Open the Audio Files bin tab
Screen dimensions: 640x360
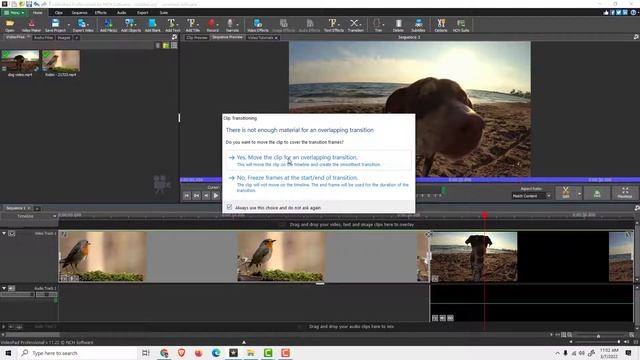(x=43, y=38)
